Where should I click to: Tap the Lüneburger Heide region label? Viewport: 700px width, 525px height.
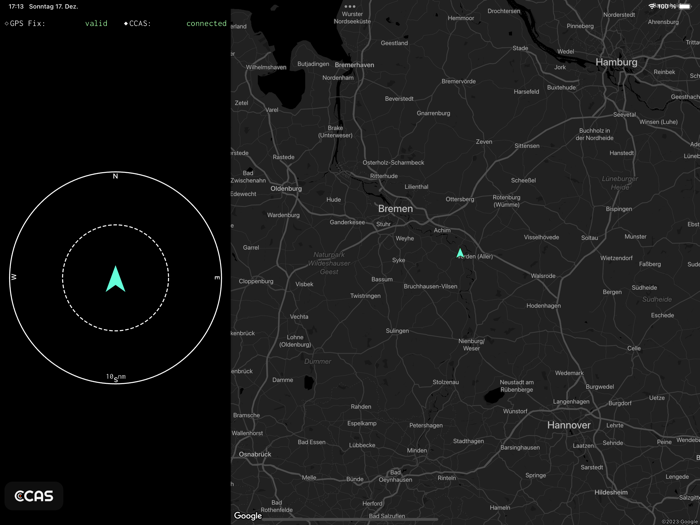pos(620,183)
